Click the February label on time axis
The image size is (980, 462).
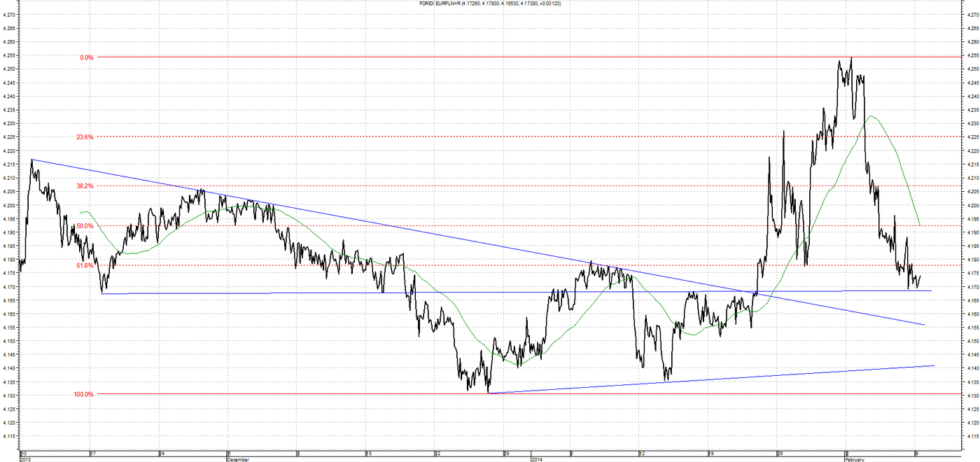coord(855,459)
